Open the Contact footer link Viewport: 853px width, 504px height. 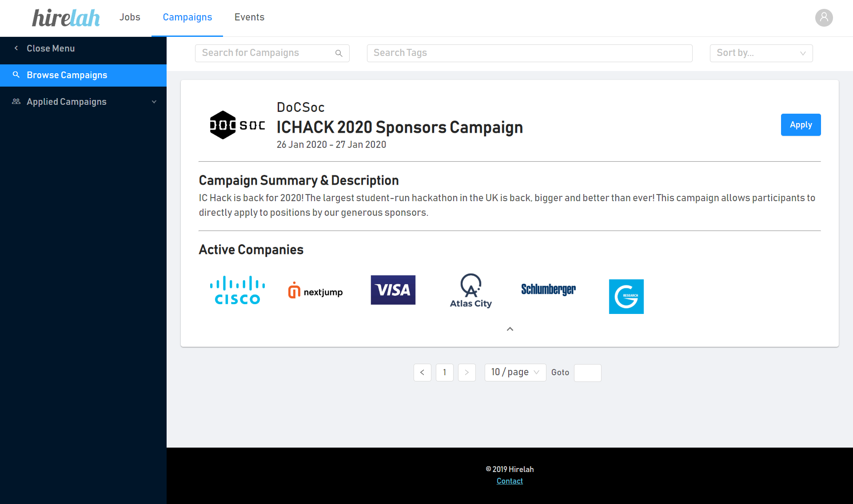(x=510, y=481)
